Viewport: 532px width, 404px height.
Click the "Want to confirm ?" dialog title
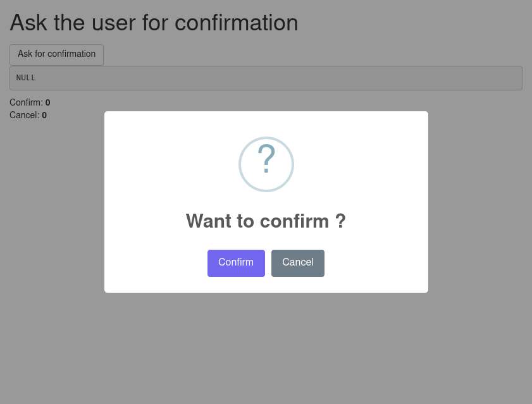(x=266, y=221)
